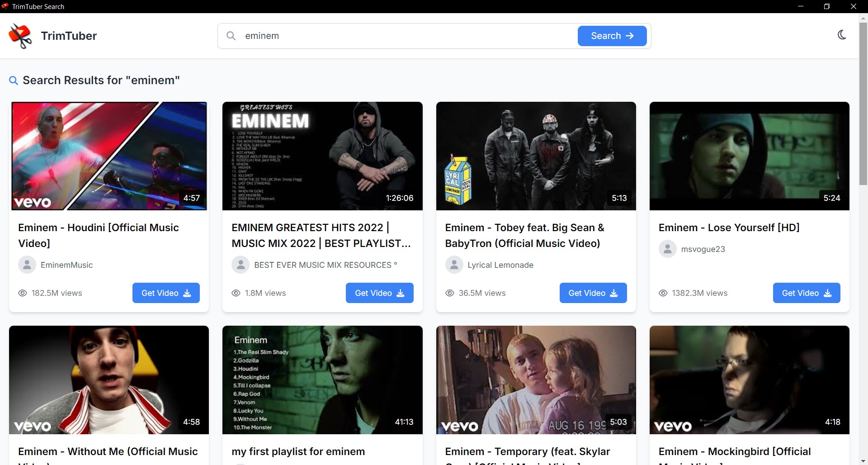Click the search icon next to Search Results heading
868x465 pixels.
(x=14, y=81)
